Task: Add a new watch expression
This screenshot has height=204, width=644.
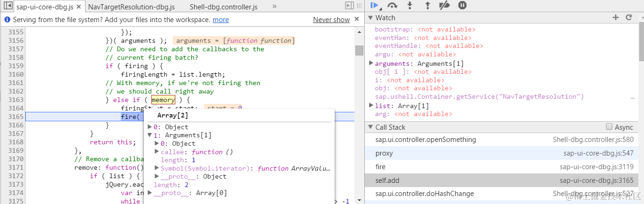Action: (x=616, y=17)
